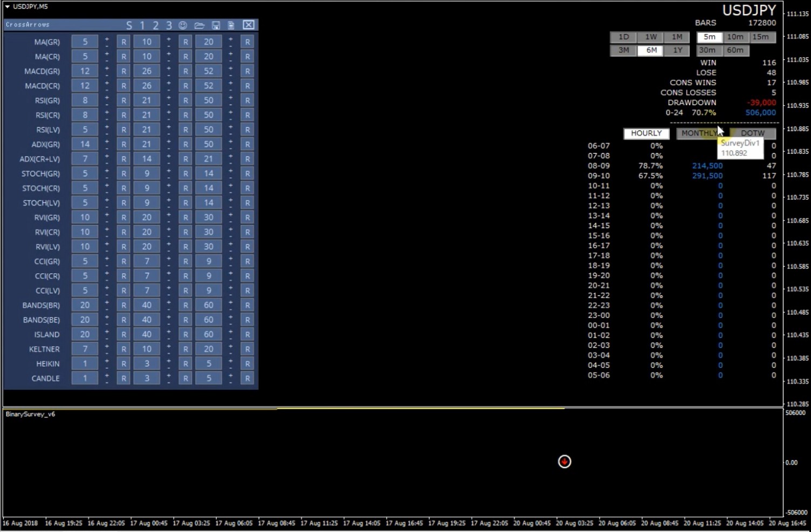Select the 1Y period button

(x=677, y=50)
